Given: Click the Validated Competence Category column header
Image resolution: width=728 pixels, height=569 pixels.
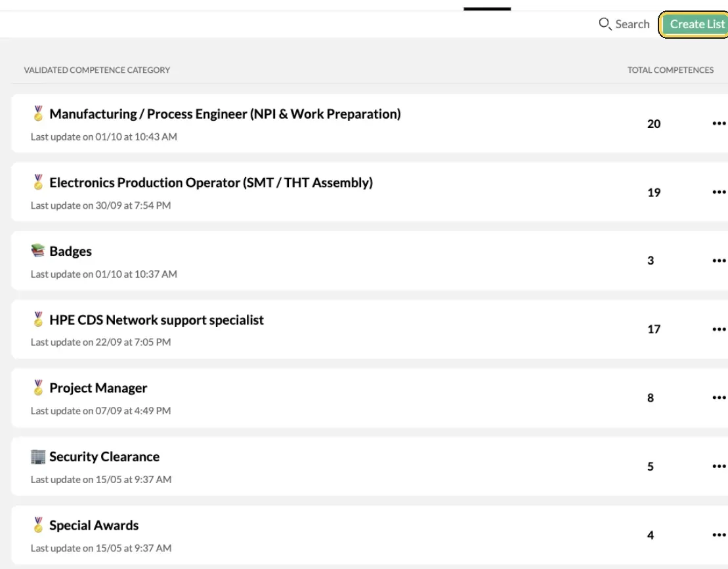Looking at the screenshot, I should point(97,70).
